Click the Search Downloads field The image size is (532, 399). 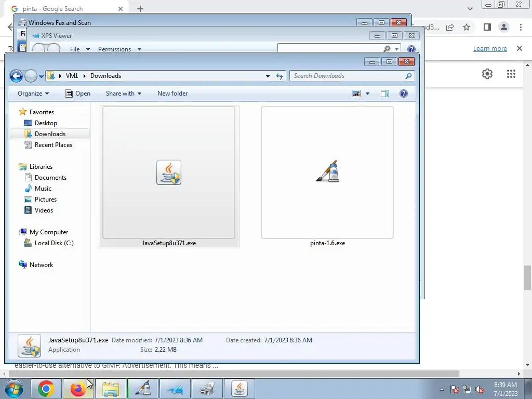coord(352,76)
